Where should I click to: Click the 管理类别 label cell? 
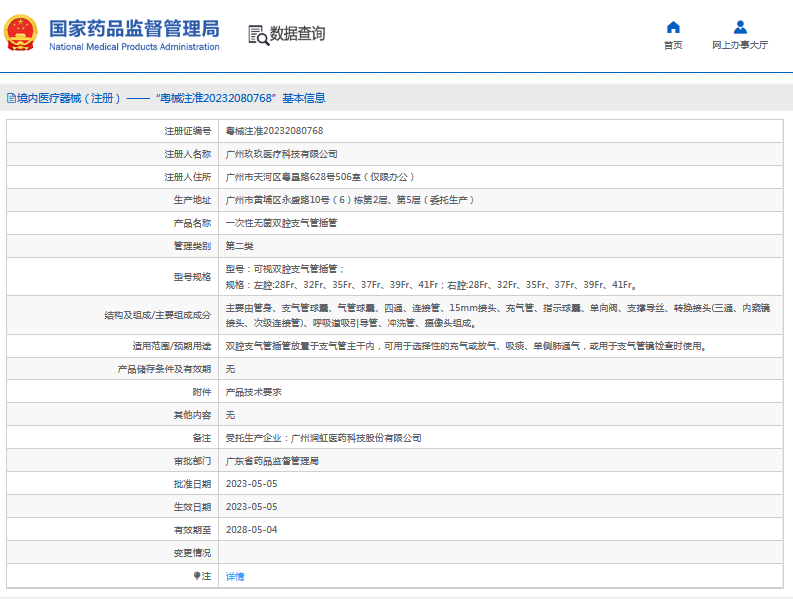click(112, 246)
